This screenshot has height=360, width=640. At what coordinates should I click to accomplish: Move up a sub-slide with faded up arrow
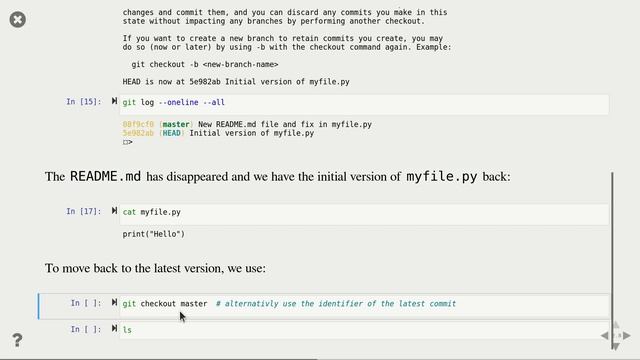pos(616,325)
